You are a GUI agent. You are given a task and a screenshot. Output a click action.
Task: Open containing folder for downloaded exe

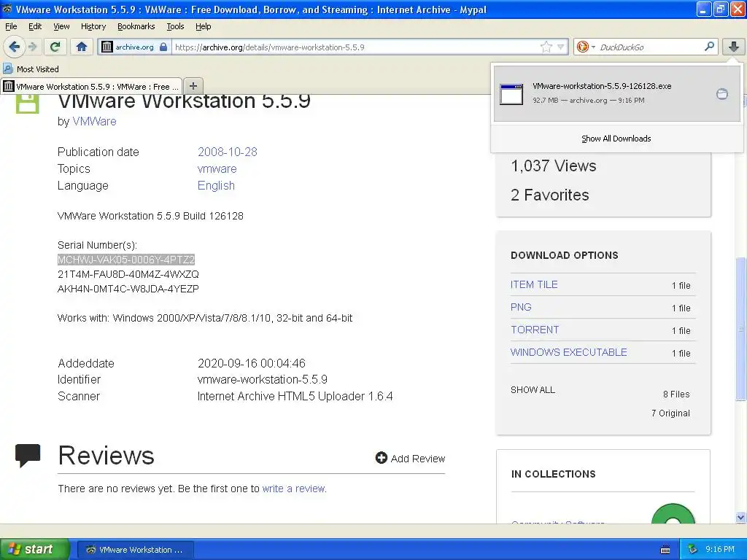[722, 94]
